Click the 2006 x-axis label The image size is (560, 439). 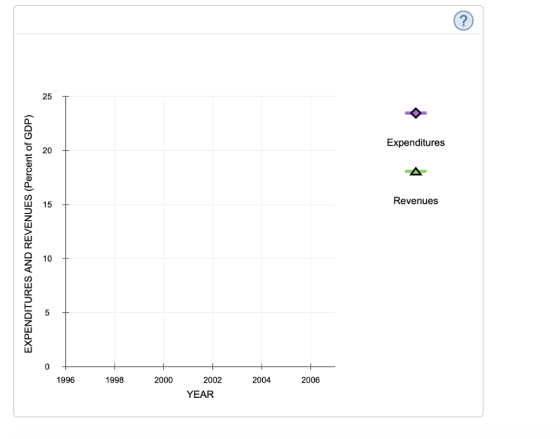pyautogui.click(x=310, y=380)
